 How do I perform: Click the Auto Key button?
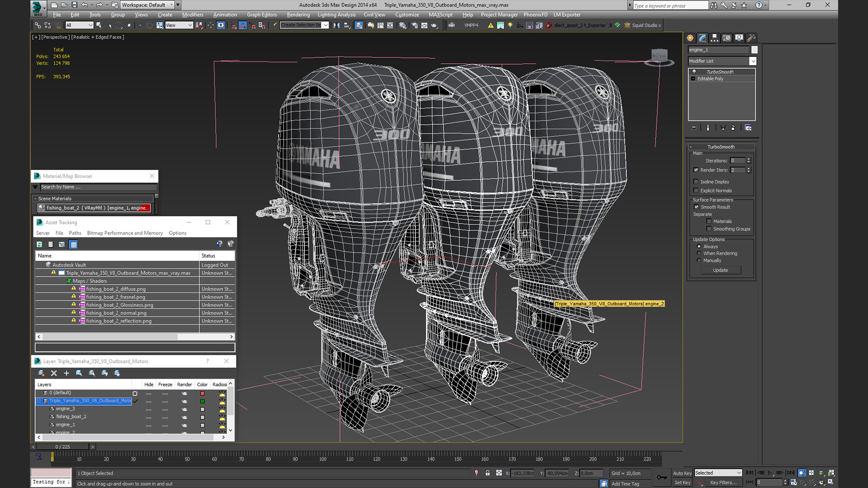pos(682,473)
